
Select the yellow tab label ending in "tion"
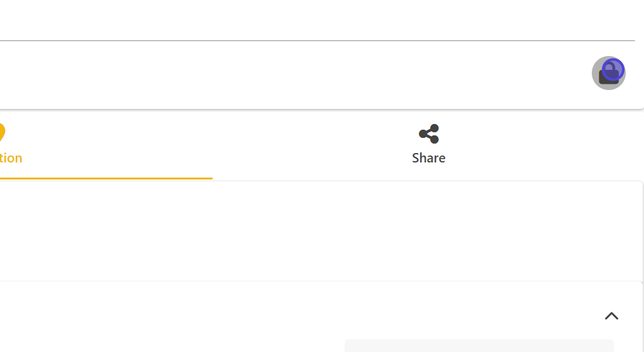tap(11, 158)
